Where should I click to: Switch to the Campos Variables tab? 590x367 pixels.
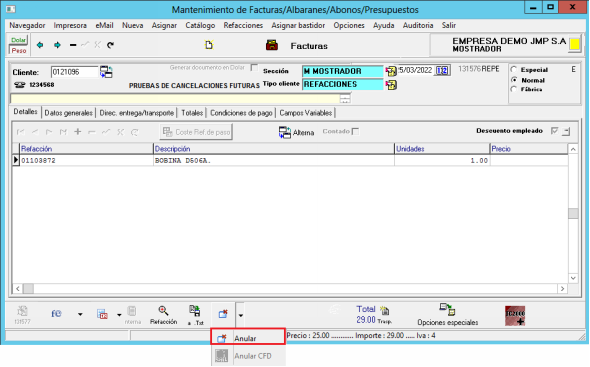(x=306, y=113)
